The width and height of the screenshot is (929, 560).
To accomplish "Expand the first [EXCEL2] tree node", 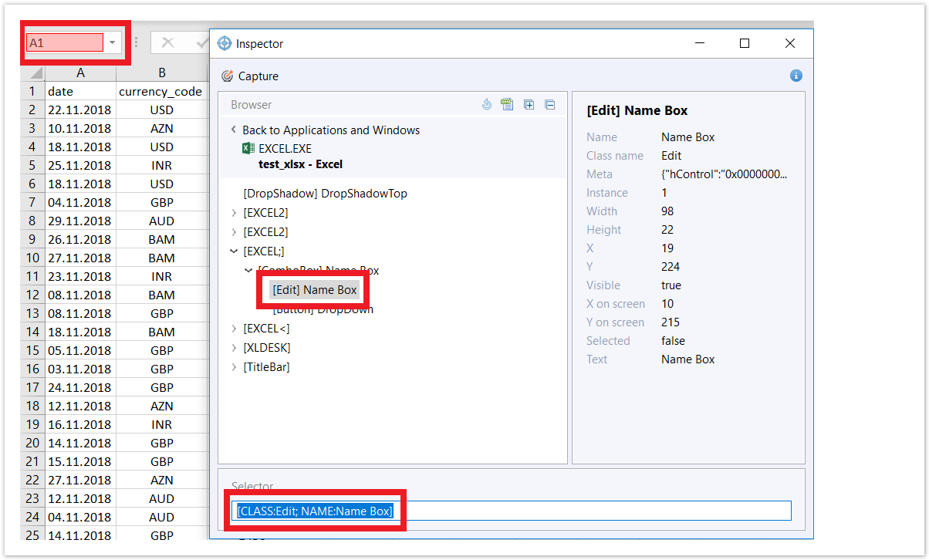I will [x=235, y=213].
